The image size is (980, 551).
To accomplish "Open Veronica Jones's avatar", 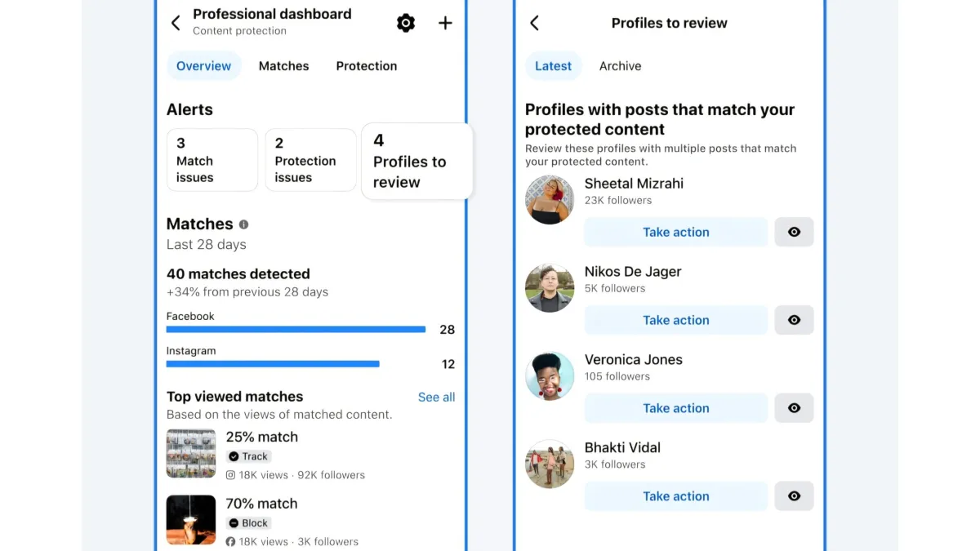I will pos(550,376).
